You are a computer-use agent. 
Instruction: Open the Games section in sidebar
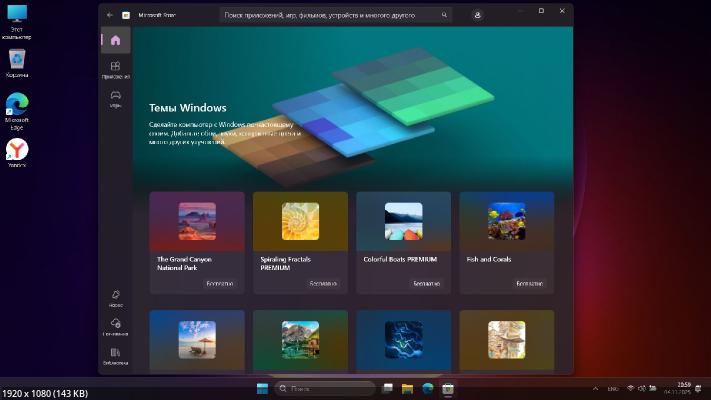[116, 98]
